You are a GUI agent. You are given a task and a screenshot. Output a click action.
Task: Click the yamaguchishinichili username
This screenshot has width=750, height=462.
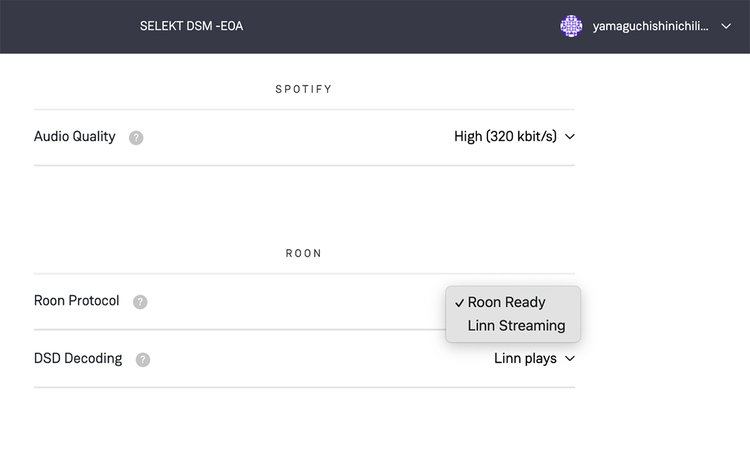tap(649, 27)
